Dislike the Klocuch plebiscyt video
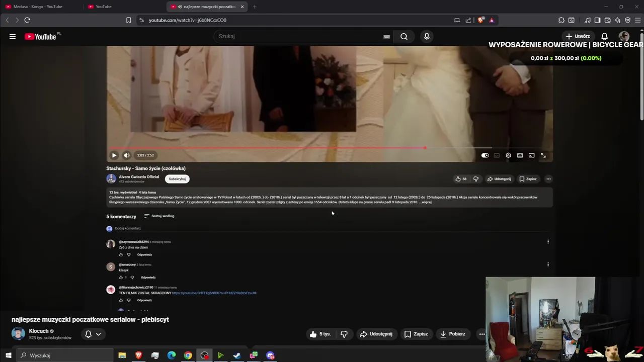Viewport: 644px width, 362px height. 344,334
